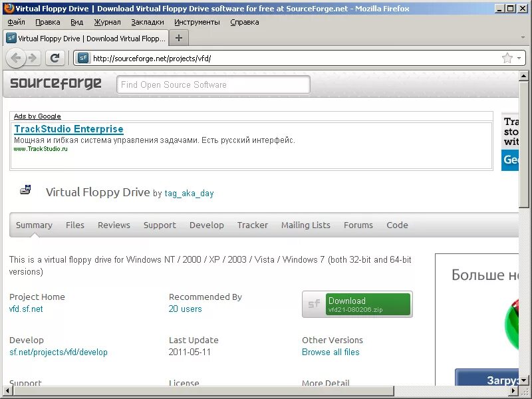
Task: Open the 20 users recommendation link
Action: 186,309
